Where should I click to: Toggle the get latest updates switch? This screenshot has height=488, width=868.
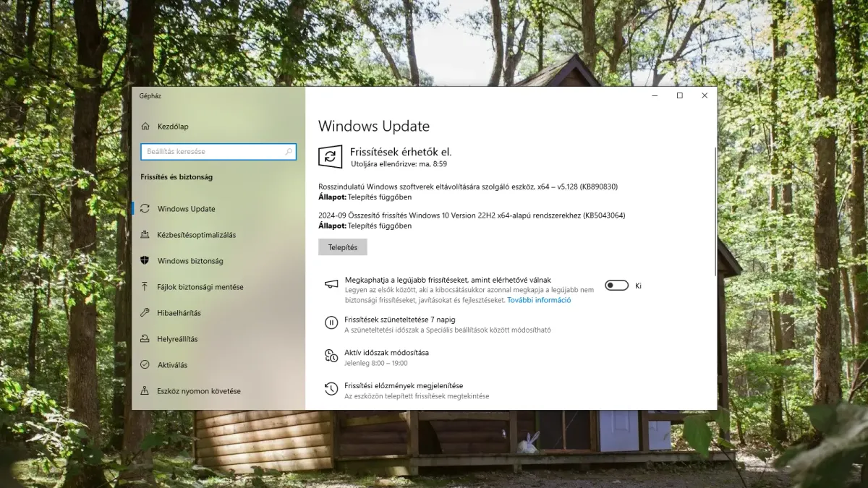[x=617, y=286]
